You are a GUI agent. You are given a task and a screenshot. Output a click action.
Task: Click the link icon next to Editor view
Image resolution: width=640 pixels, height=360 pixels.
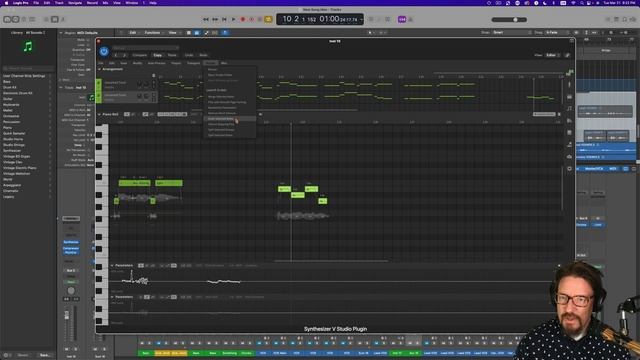567,55
